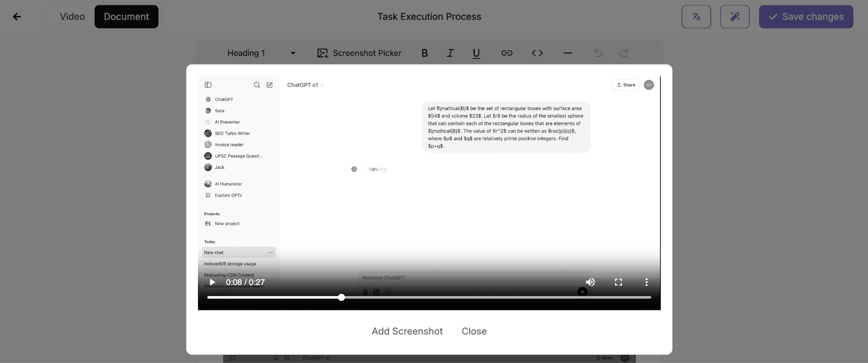This screenshot has height=363, width=868.
Task: Open the ChatGPT o1 model dropdown
Action: point(305,85)
